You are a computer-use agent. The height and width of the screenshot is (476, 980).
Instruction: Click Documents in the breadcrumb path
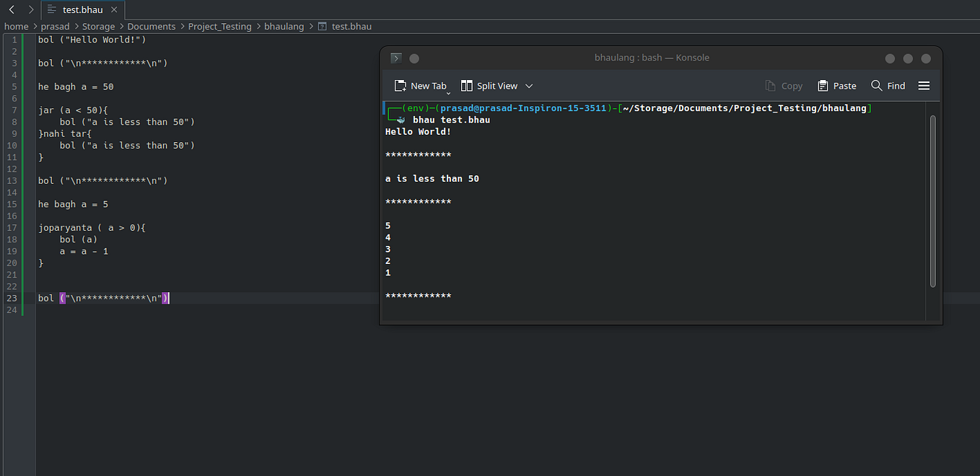pos(151,26)
